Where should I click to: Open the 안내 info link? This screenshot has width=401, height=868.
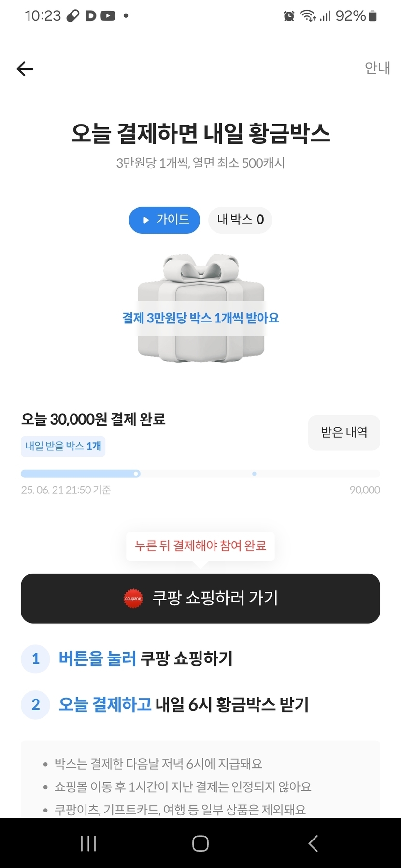[377, 68]
